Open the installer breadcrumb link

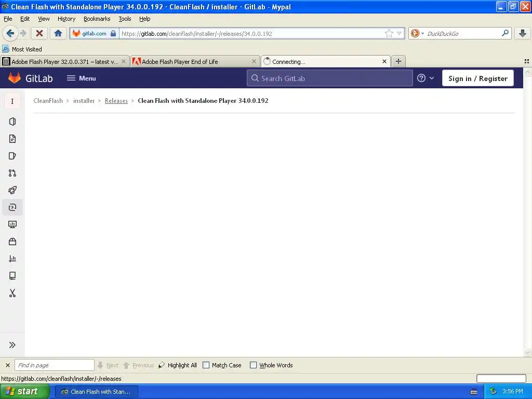[x=84, y=101]
